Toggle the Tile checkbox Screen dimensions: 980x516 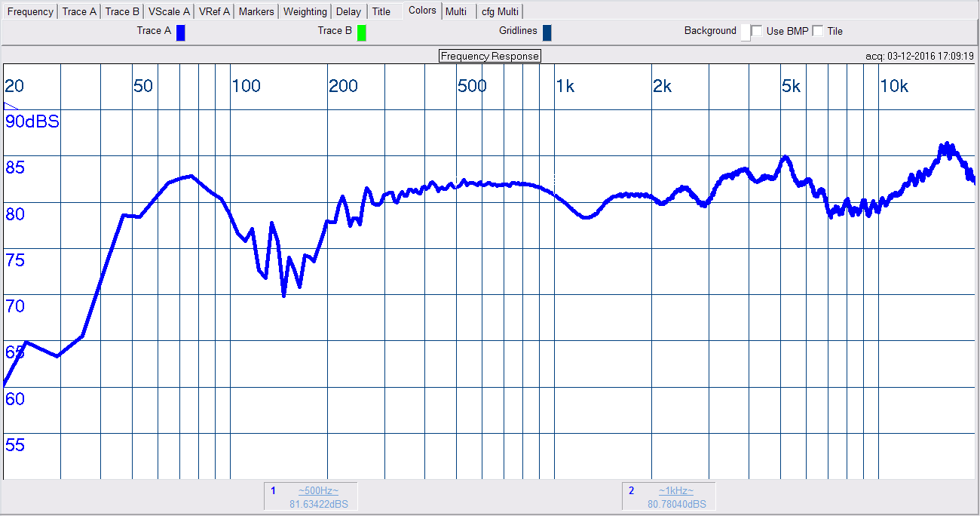[817, 31]
